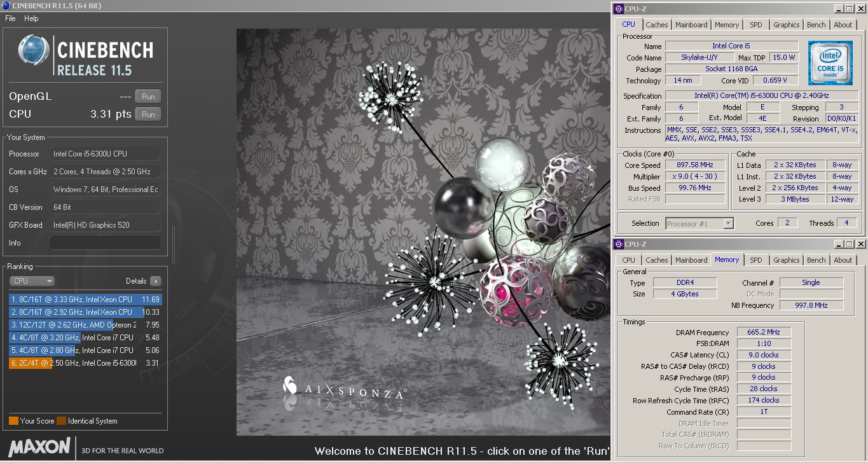Switch to Caches tab in upper CPU-Z window
Viewport: 868px width, 463px height.
[657, 25]
